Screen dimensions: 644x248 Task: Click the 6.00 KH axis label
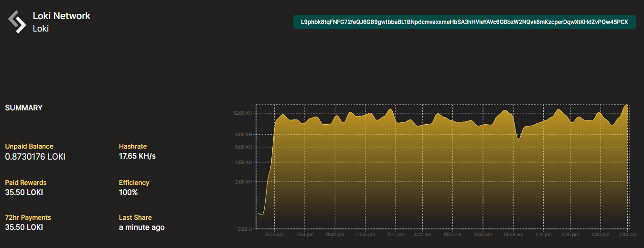coord(244,147)
